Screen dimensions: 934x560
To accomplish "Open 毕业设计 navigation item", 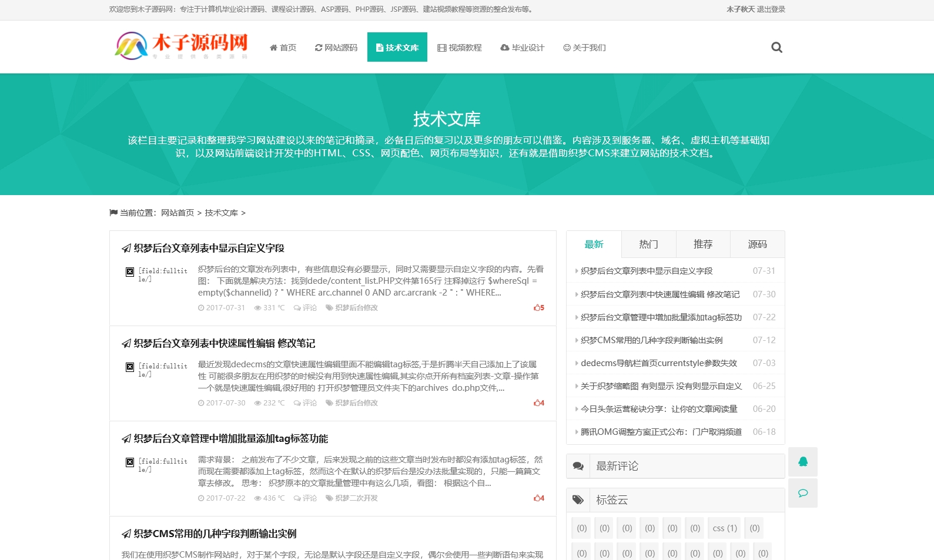I will coord(523,48).
